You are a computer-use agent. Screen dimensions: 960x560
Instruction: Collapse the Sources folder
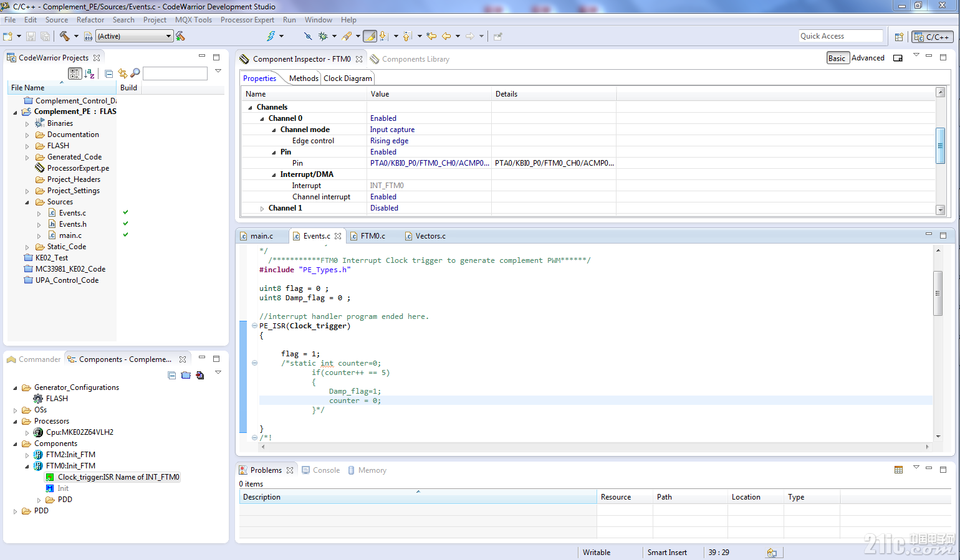[x=27, y=202]
